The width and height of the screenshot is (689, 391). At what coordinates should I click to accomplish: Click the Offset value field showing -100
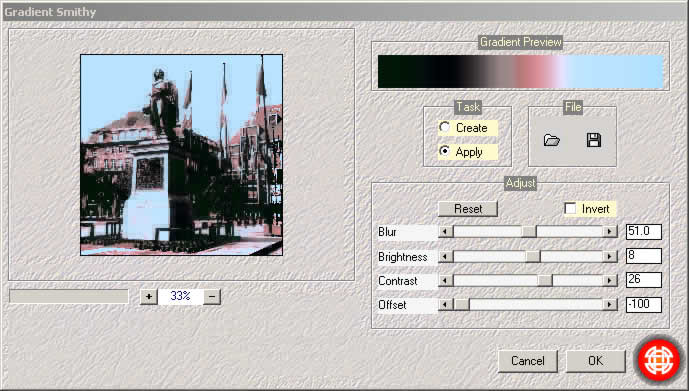click(644, 304)
